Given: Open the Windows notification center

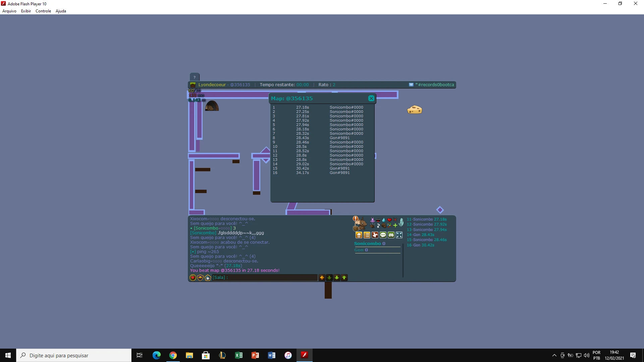Looking at the screenshot, I should pyautogui.click(x=633, y=355).
